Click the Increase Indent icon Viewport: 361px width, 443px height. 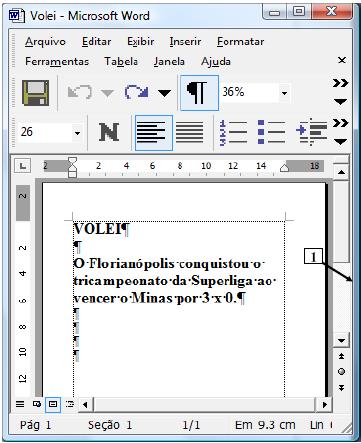click(311, 133)
